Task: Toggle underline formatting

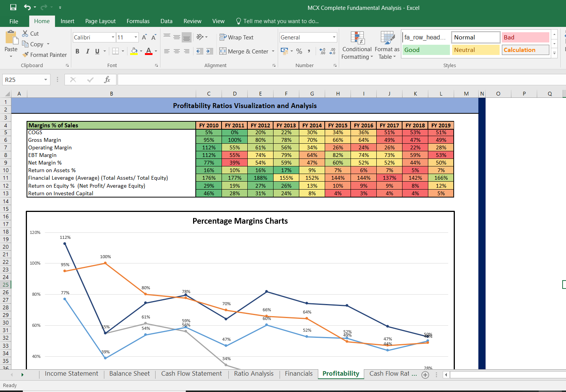Action: (x=97, y=51)
